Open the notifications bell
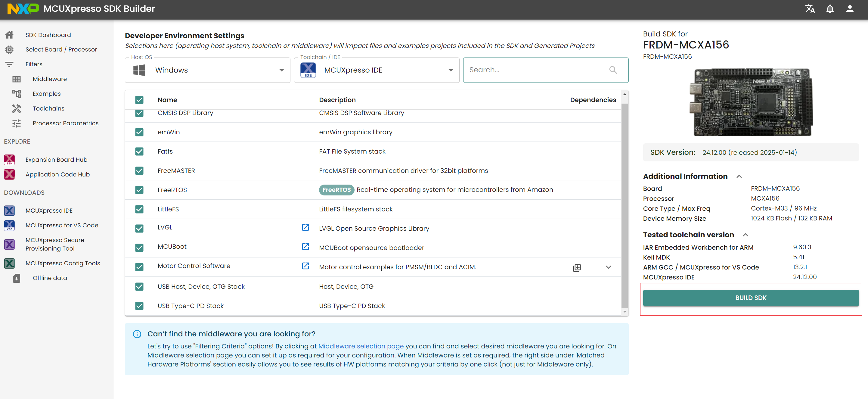The height and width of the screenshot is (399, 868). 829,9
